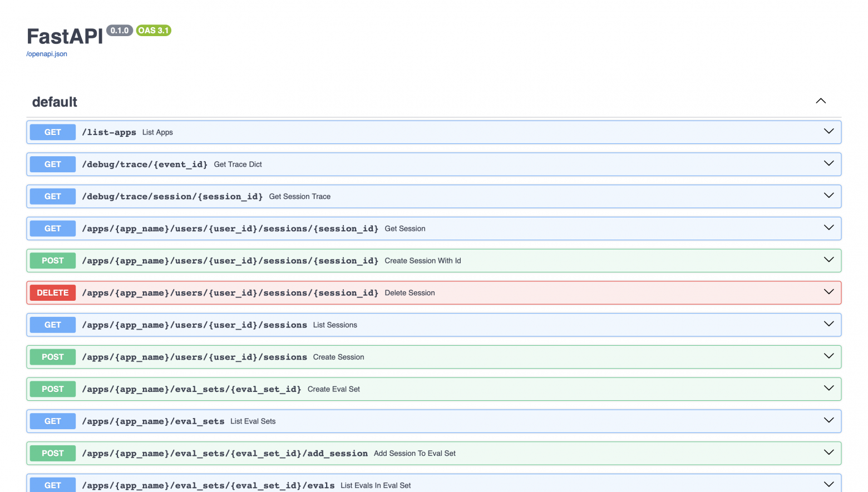Select the default tag section header

55,102
